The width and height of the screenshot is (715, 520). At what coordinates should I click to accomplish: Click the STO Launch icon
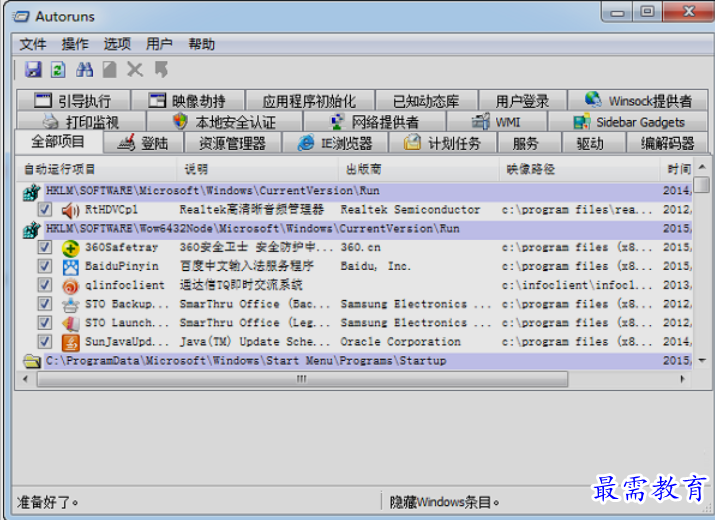[71, 323]
